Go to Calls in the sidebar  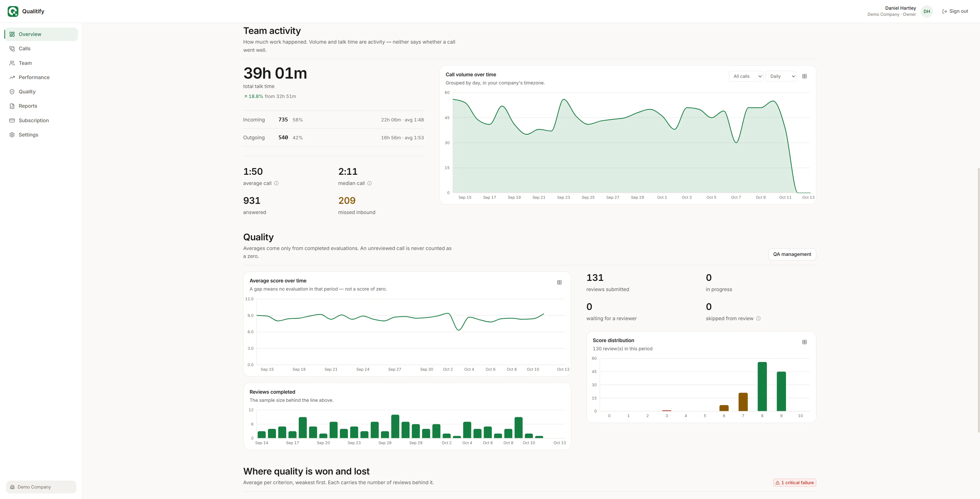pos(41,49)
